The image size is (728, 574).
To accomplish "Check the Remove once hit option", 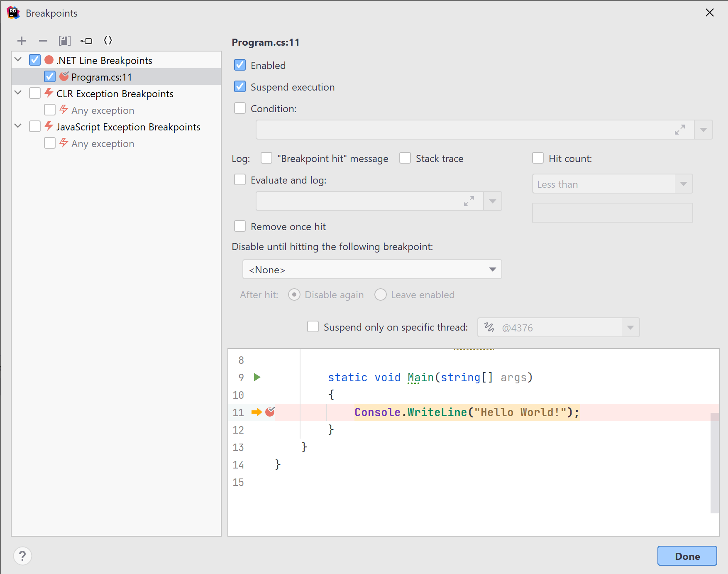I will (x=240, y=226).
